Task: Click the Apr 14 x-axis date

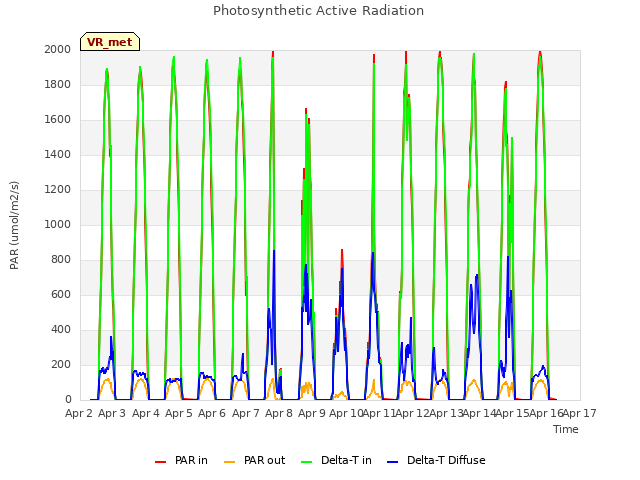Action: pos(479,413)
